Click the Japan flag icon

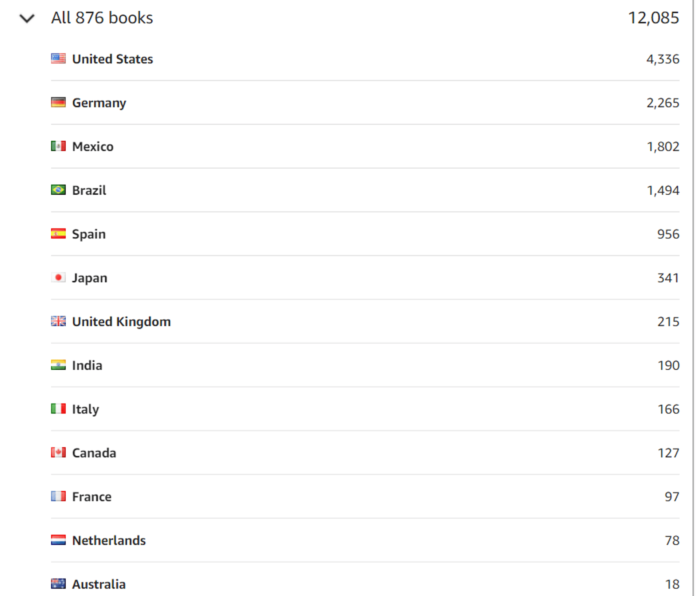point(58,277)
